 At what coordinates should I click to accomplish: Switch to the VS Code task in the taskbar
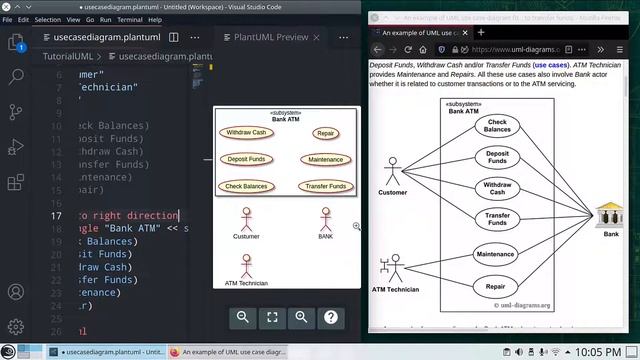[x=106, y=352]
